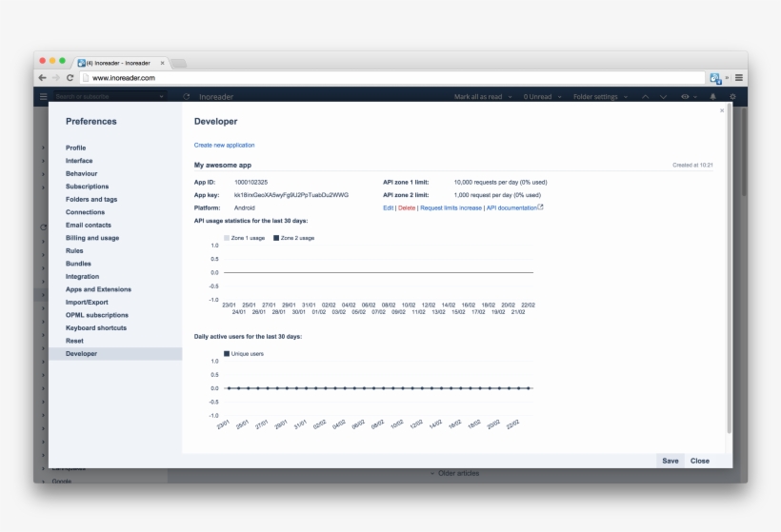Go to Bundles preferences

coord(78,264)
